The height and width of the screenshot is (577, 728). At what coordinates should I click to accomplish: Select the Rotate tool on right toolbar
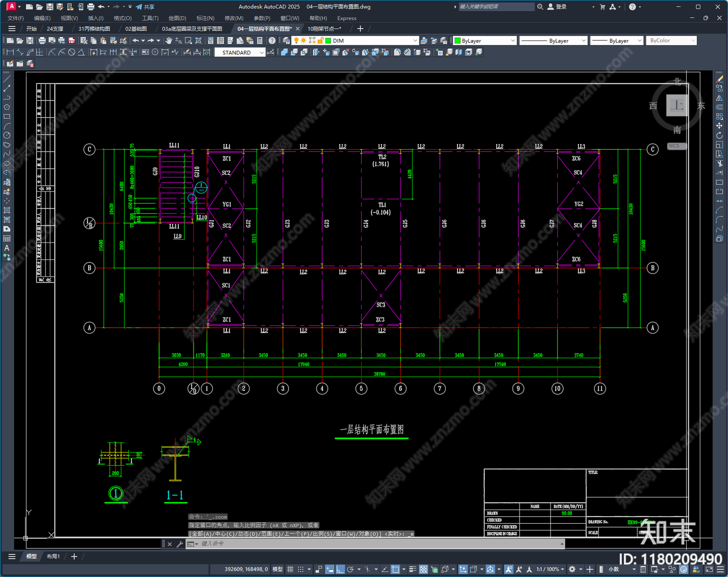point(719,135)
